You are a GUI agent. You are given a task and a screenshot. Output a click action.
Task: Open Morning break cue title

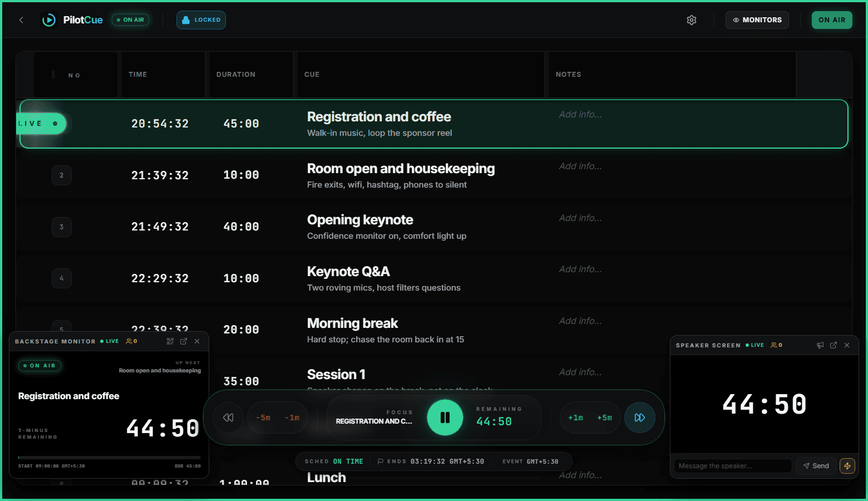pos(352,323)
